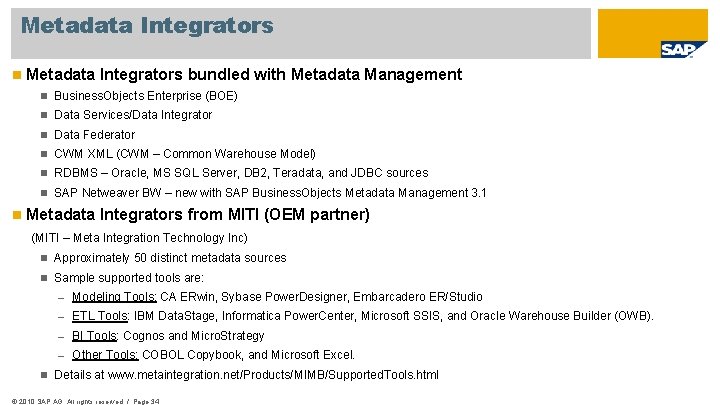Click the CWM XML bullet line

185,154
